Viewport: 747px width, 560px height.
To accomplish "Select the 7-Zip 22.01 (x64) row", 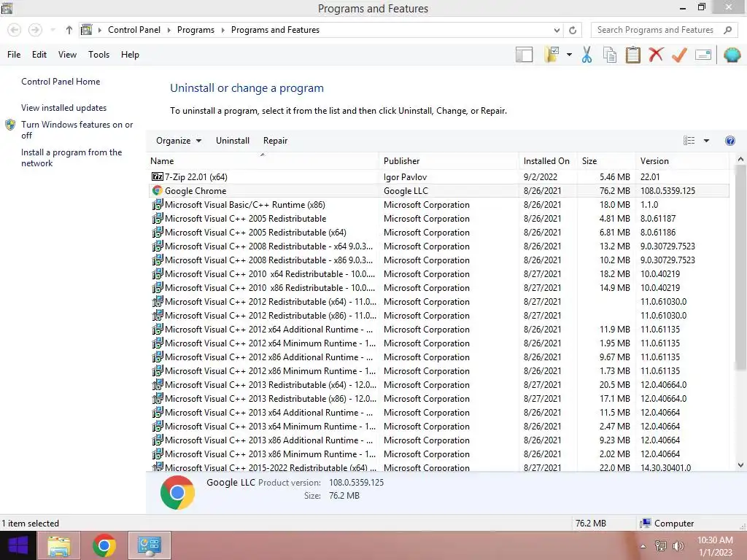I will tap(438, 177).
